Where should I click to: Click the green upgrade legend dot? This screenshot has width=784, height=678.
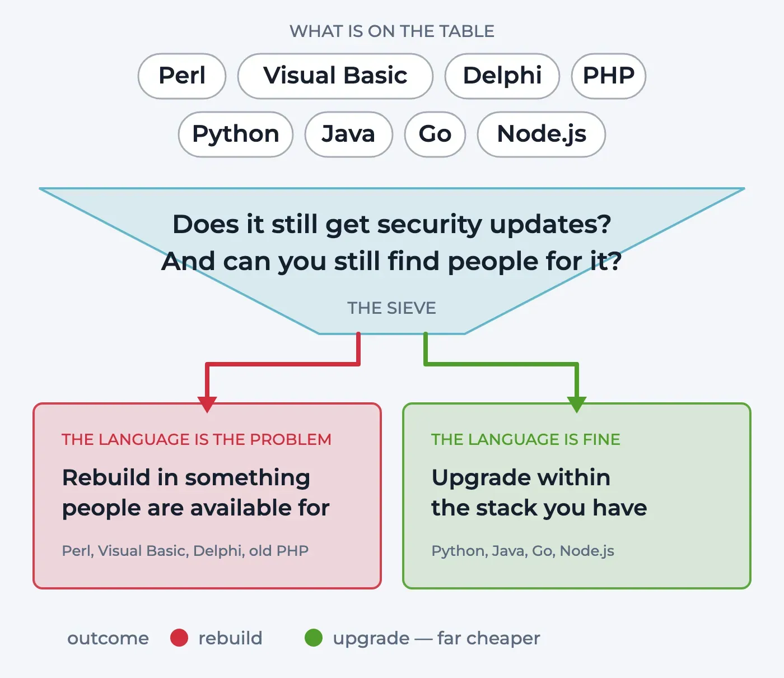point(314,638)
